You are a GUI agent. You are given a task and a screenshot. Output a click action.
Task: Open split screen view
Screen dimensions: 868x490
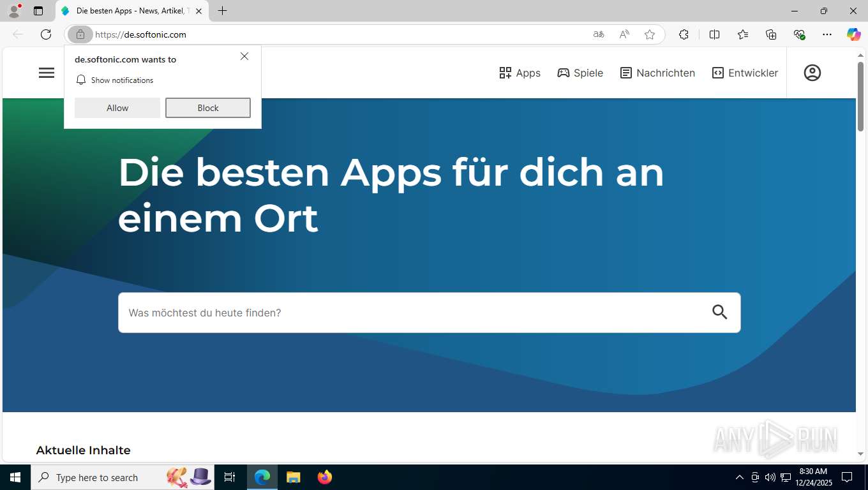coord(714,34)
